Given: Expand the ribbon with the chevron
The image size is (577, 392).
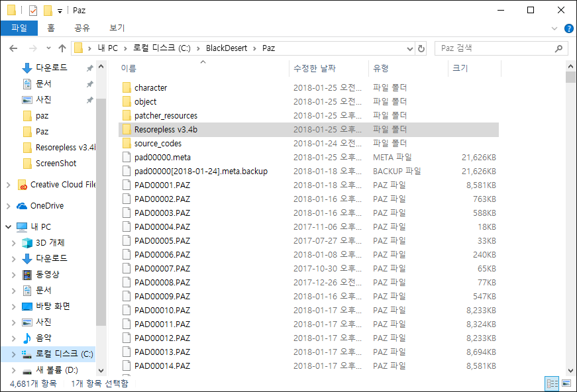Looking at the screenshot, I should coord(555,28).
